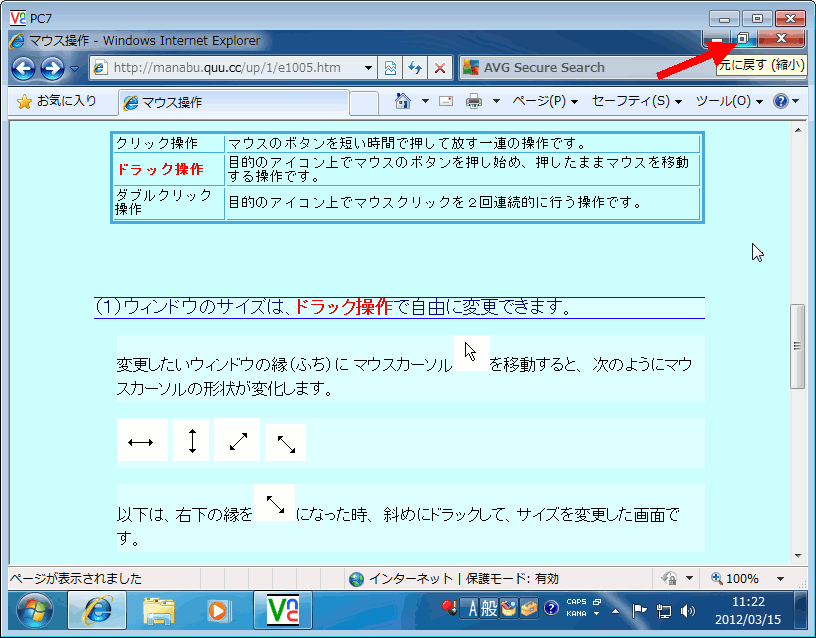Click the Windows Start orb
This screenshot has width=816, height=638.
tap(33, 609)
